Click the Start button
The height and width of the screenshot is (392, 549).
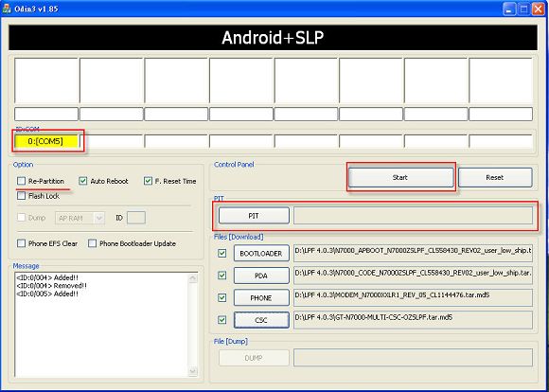(x=400, y=177)
